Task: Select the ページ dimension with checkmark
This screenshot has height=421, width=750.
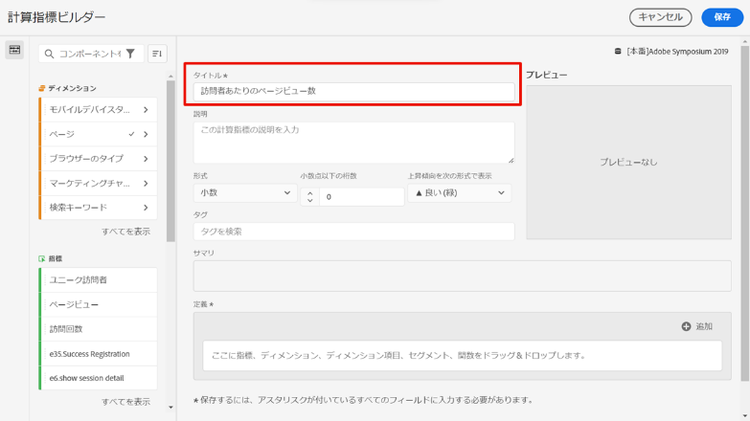Action: point(90,134)
